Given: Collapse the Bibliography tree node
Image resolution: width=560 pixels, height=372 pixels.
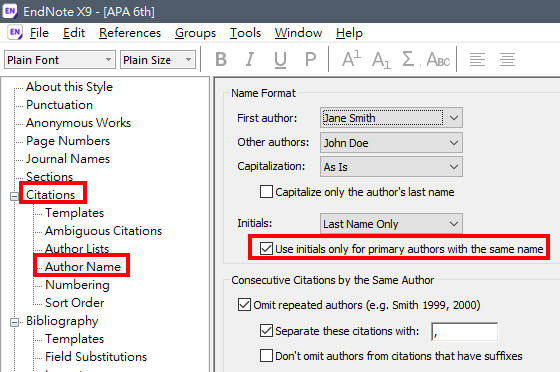Looking at the screenshot, I should coord(14,322).
